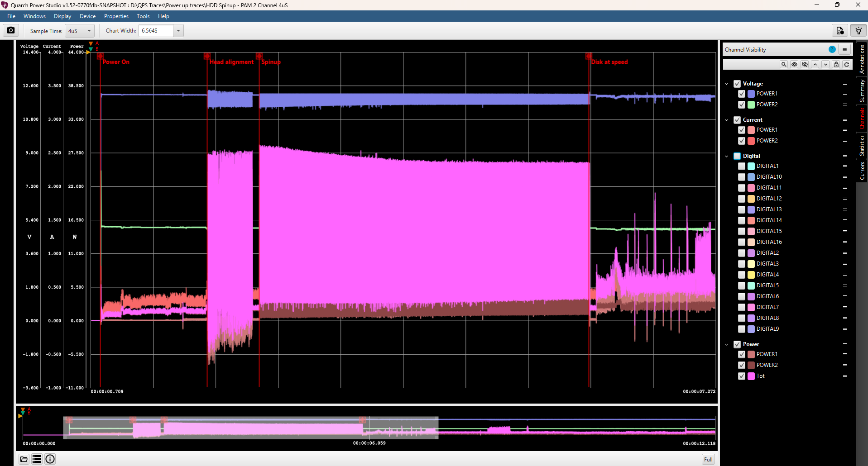Click the info icon at bottom

[50, 459]
